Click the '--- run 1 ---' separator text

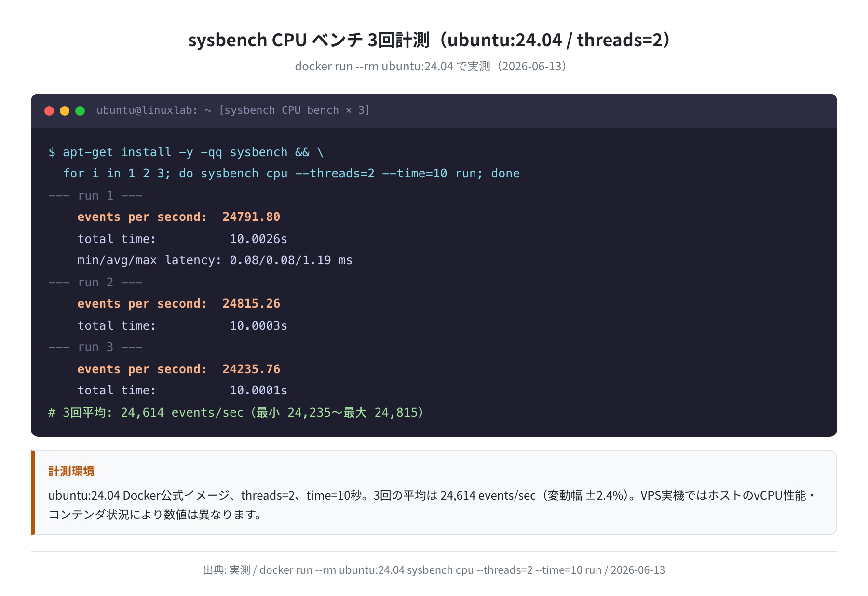coord(95,196)
